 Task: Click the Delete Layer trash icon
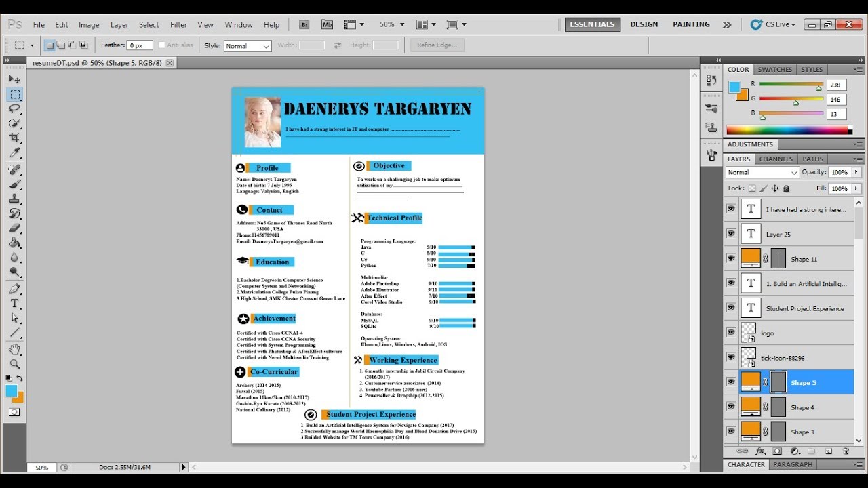846,451
